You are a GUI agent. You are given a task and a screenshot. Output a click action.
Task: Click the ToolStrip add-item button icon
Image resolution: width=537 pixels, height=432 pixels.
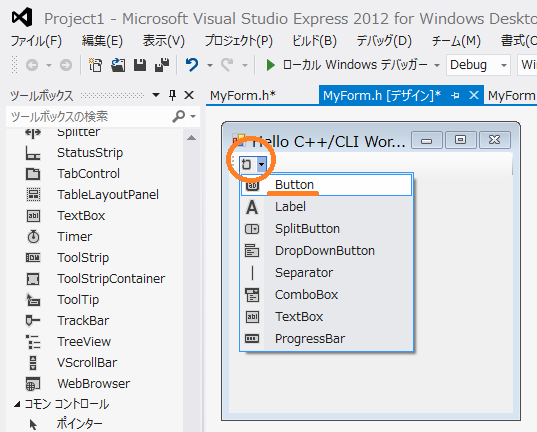tap(247, 164)
